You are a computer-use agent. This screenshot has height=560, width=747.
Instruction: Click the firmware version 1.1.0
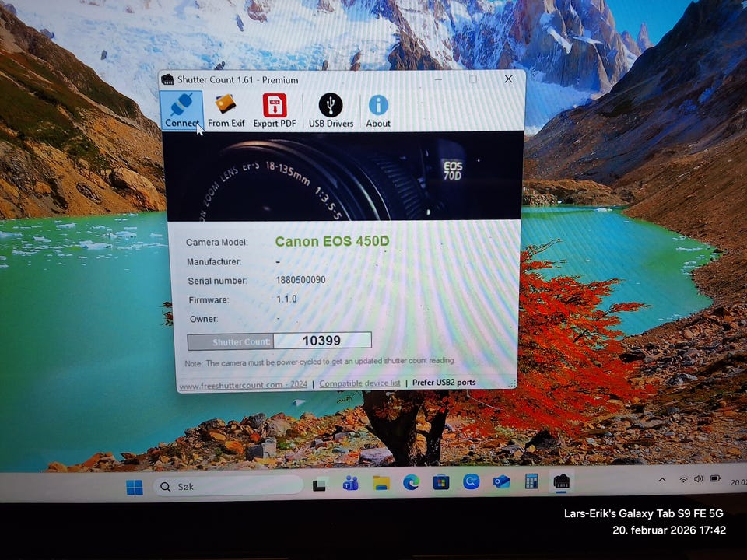[286, 299]
